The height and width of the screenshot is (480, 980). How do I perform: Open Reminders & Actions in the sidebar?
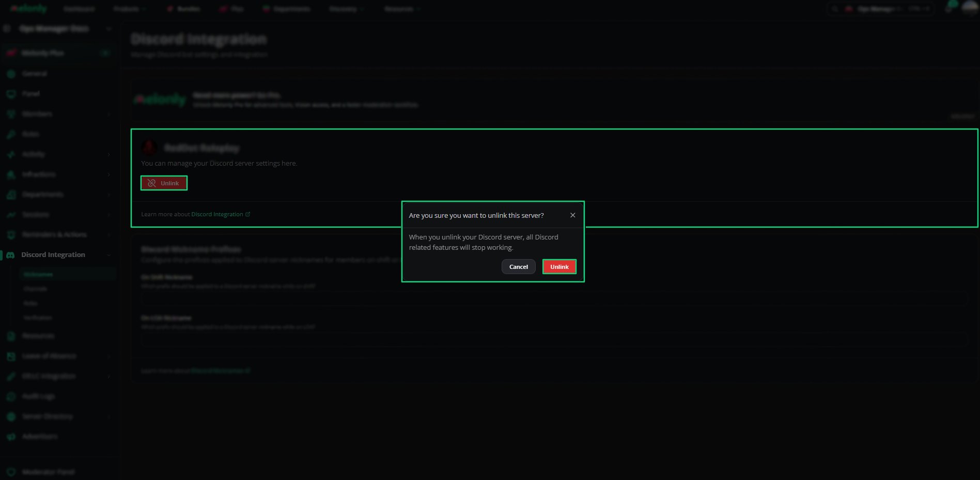pyautogui.click(x=54, y=234)
